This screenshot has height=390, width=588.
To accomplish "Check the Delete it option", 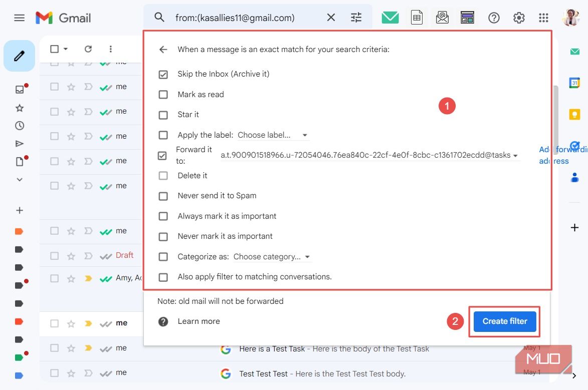I will point(163,176).
